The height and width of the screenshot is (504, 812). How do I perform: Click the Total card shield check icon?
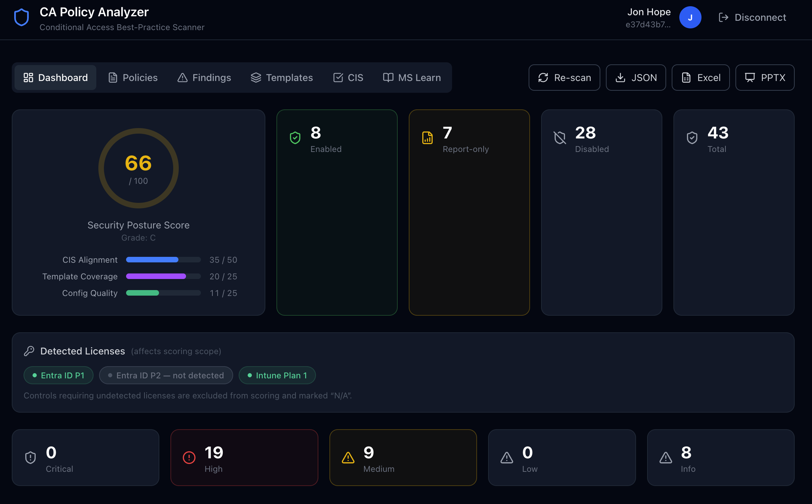[692, 138]
